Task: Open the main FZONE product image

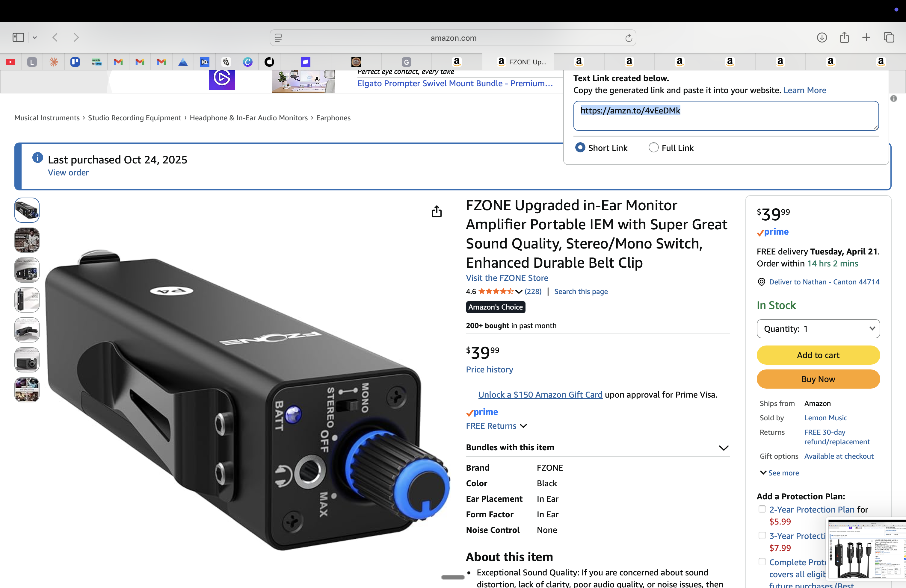Action: (x=247, y=399)
